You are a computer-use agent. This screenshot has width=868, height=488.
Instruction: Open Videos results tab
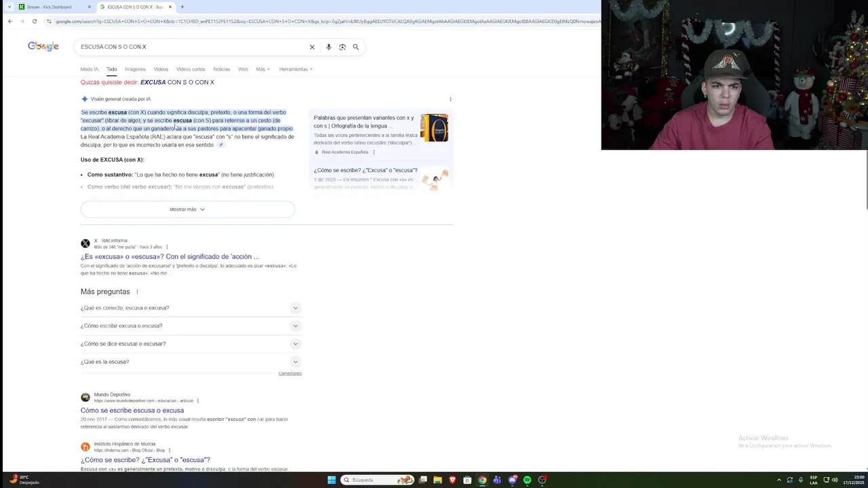pos(161,69)
